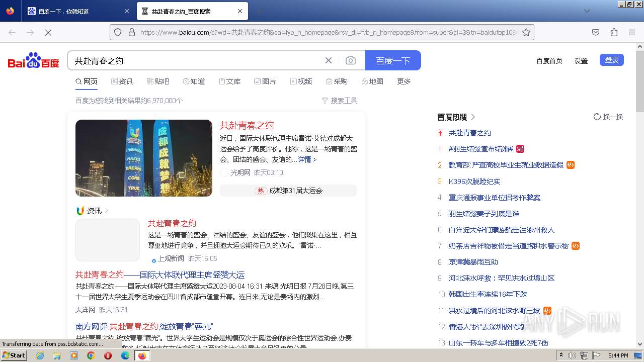644x362 pixels.
Task: Open hot search 白洋淀大爷们撑游船赶往涿州救人
Action: point(502,230)
